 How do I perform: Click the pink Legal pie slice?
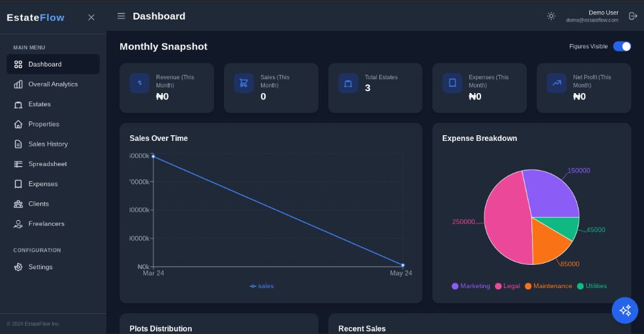click(x=506, y=223)
